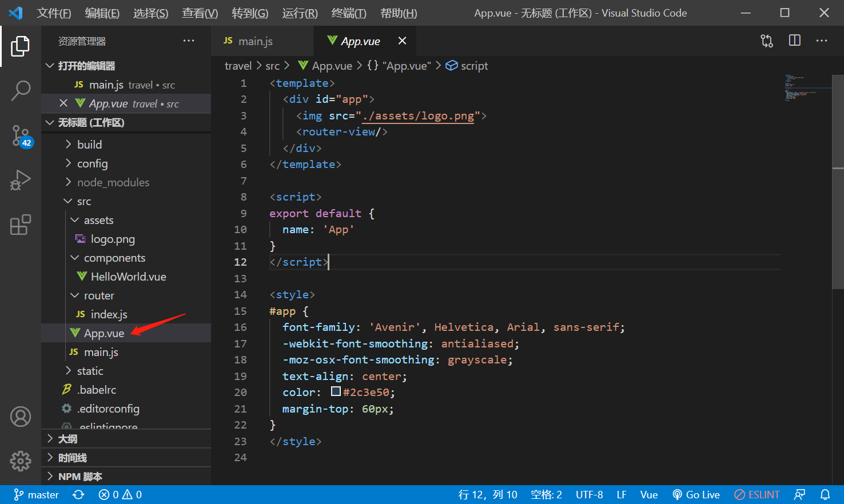Click line and column indicator 行 12, 列 10
This screenshot has width=844, height=504.
tap(488, 495)
